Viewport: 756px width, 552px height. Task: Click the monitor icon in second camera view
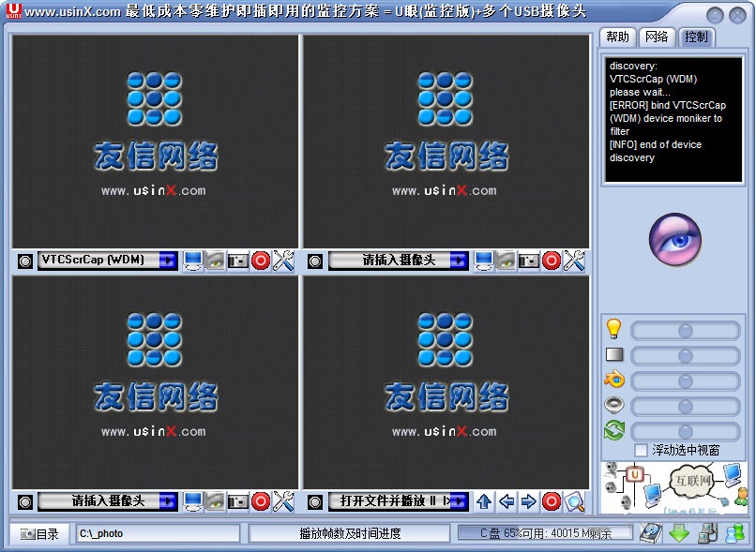pyautogui.click(x=484, y=261)
